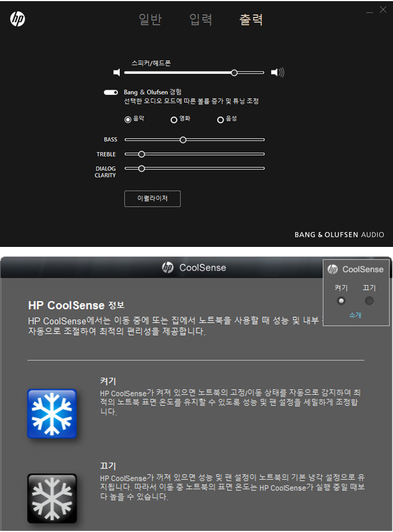Click the 끄기 heading in CoolSense info
The width and height of the screenshot is (393, 532).
coord(108,466)
